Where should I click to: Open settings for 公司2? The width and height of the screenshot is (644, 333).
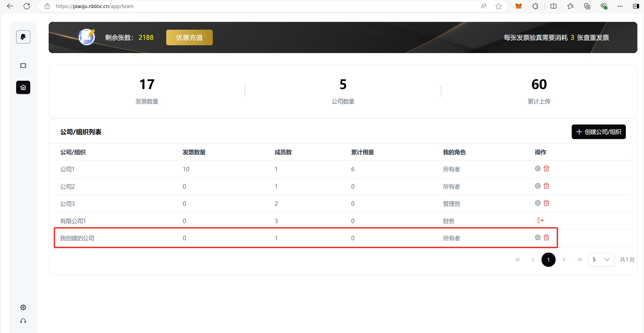(x=538, y=186)
